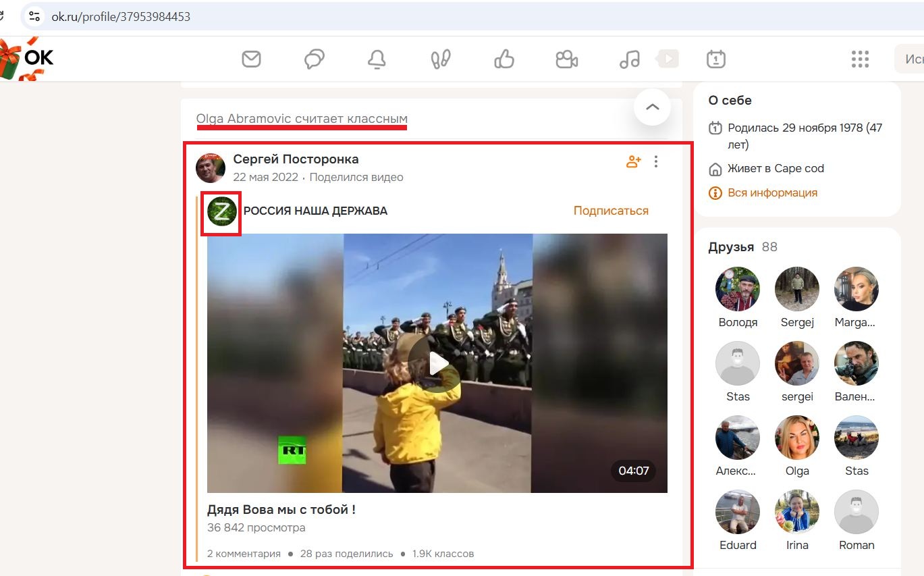The image size is (924, 576).
Task: Click the add friend icon on Сергей's post
Action: click(x=633, y=161)
